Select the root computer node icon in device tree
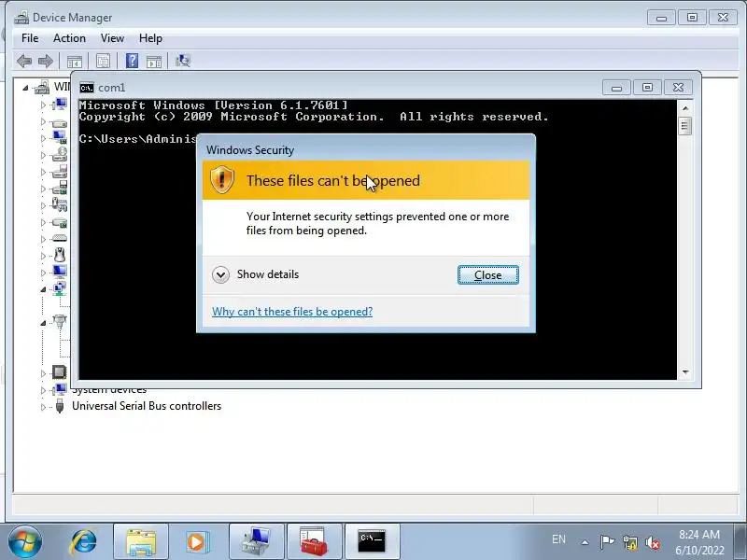Image resolution: width=747 pixels, height=560 pixels. (42, 87)
